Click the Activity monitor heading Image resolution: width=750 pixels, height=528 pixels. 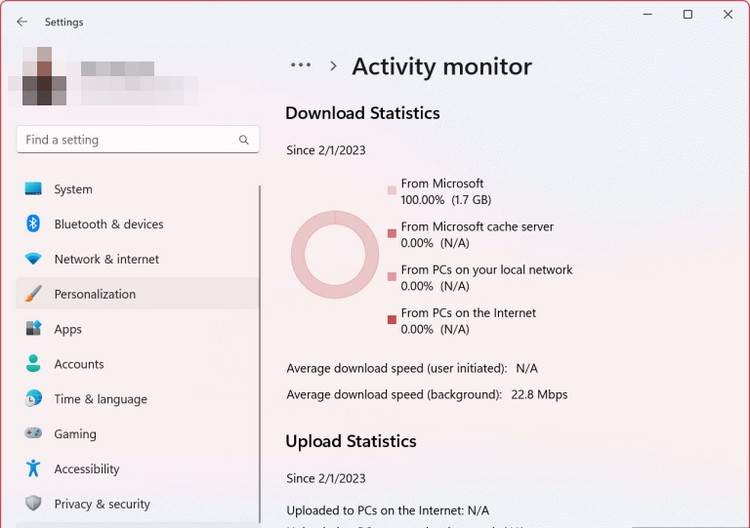(442, 66)
